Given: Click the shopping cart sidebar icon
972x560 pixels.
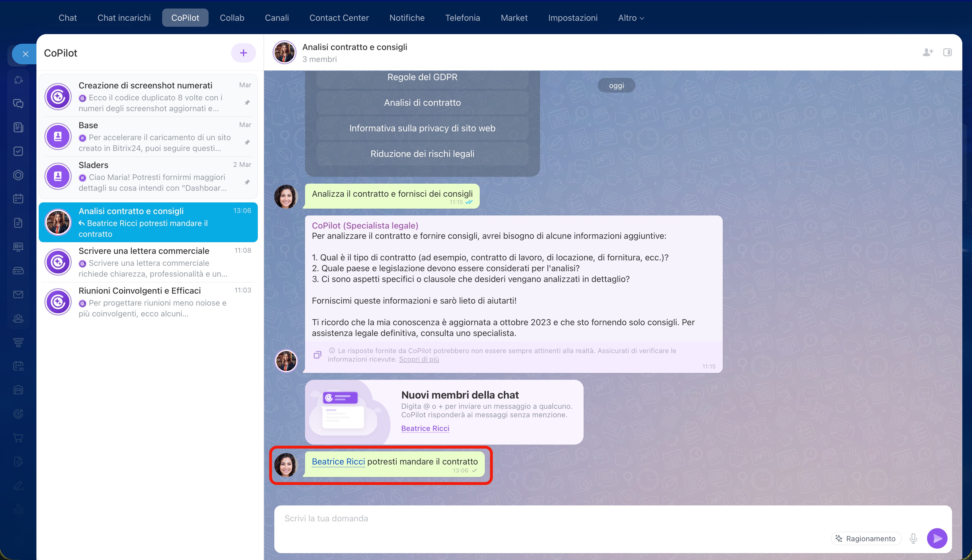Looking at the screenshot, I should (18, 437).
